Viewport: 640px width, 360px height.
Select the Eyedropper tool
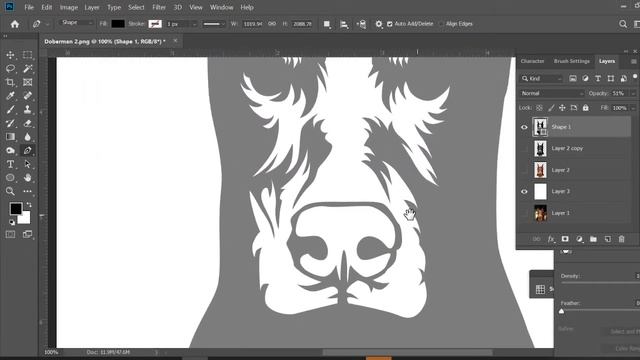pyautogui.click(x=10, y=96)
